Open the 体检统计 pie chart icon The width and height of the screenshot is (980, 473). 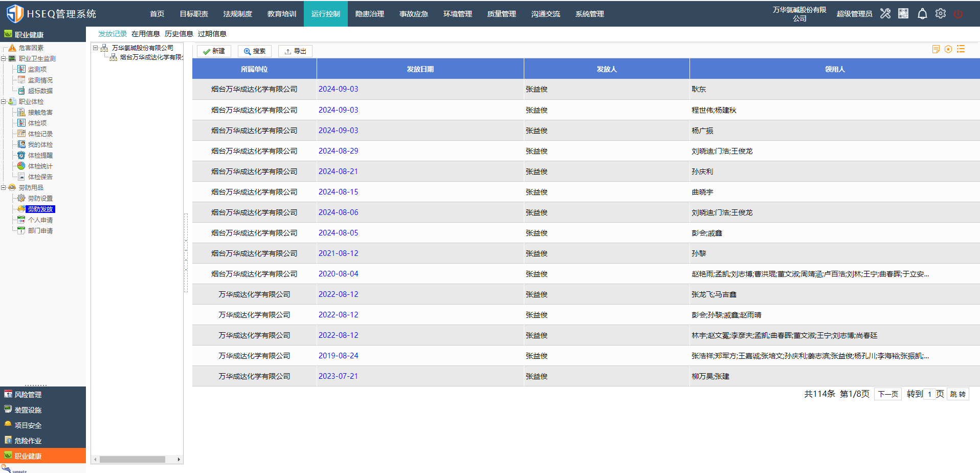tap(21, 166)
